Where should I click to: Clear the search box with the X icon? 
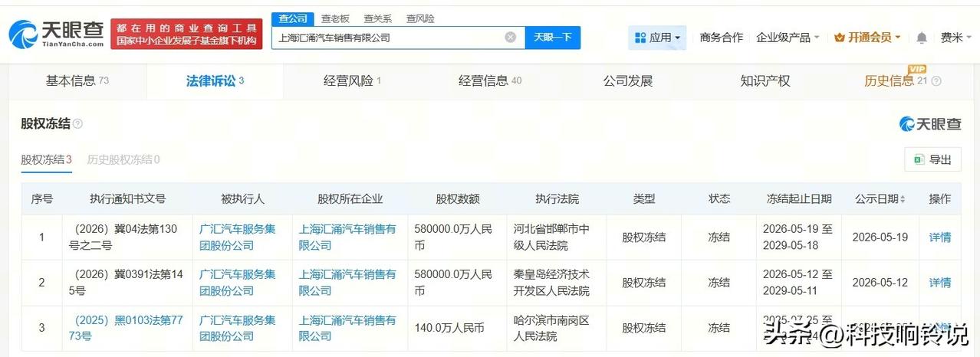511,37
